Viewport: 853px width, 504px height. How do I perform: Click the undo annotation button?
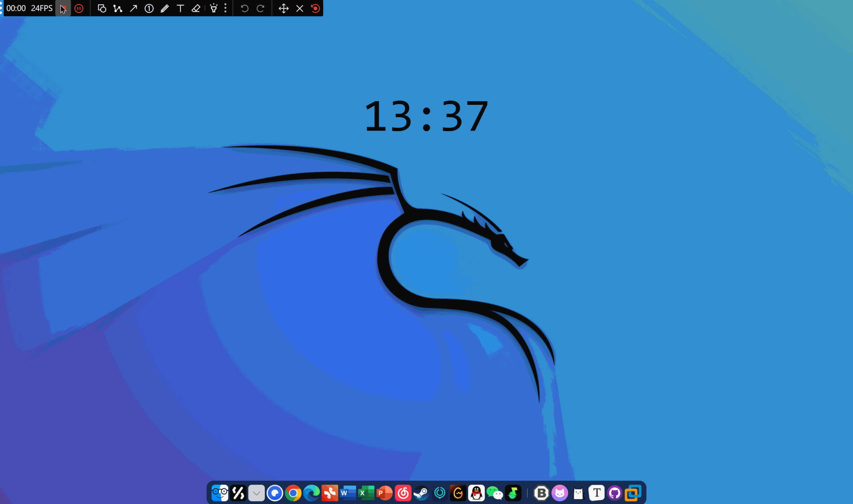244,9
